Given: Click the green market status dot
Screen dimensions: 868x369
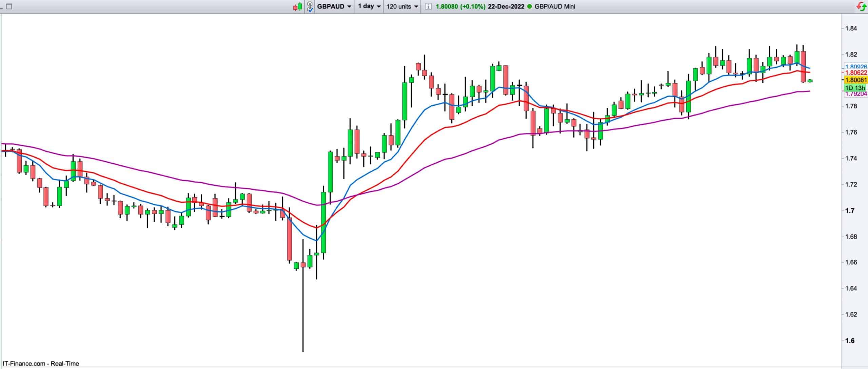Looking at the screenshot, I should coord(530,6).
